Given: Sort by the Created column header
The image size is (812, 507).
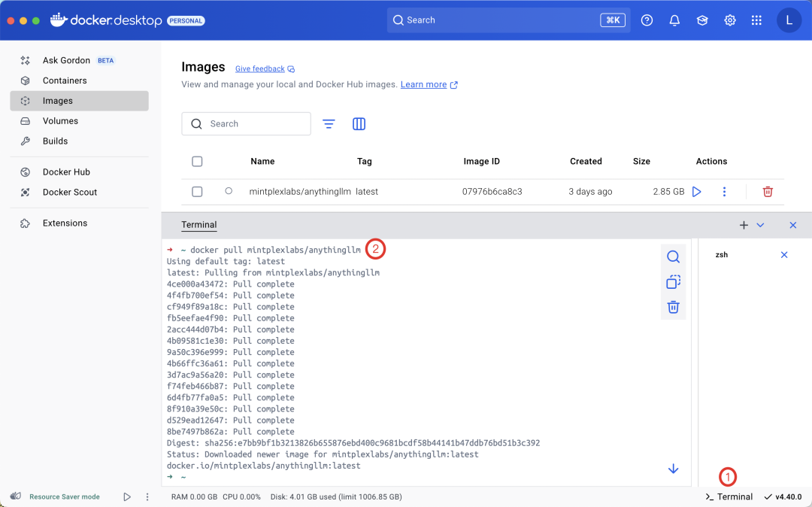Looking at the screenshot, I should pyautogui.click(x=586, y=162).
